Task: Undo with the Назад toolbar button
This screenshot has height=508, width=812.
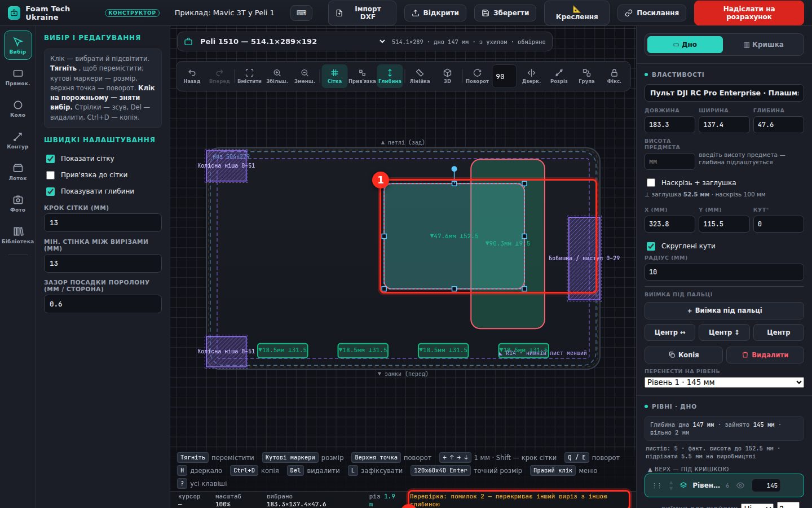Action: pos(192,76)
